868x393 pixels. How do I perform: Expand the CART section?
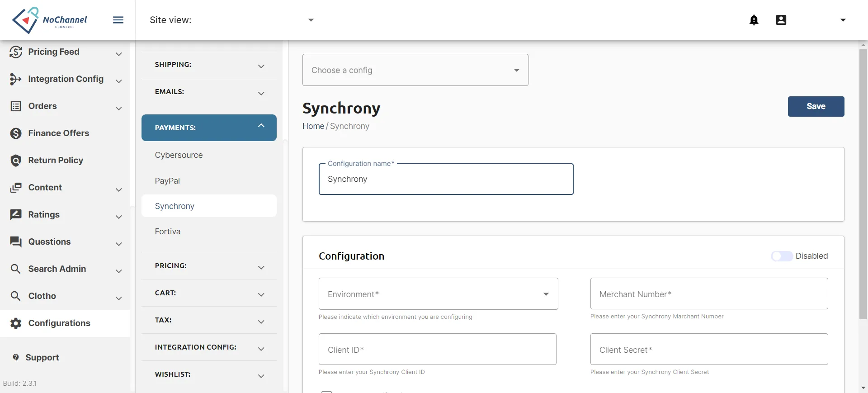click(x=209, y=293)
